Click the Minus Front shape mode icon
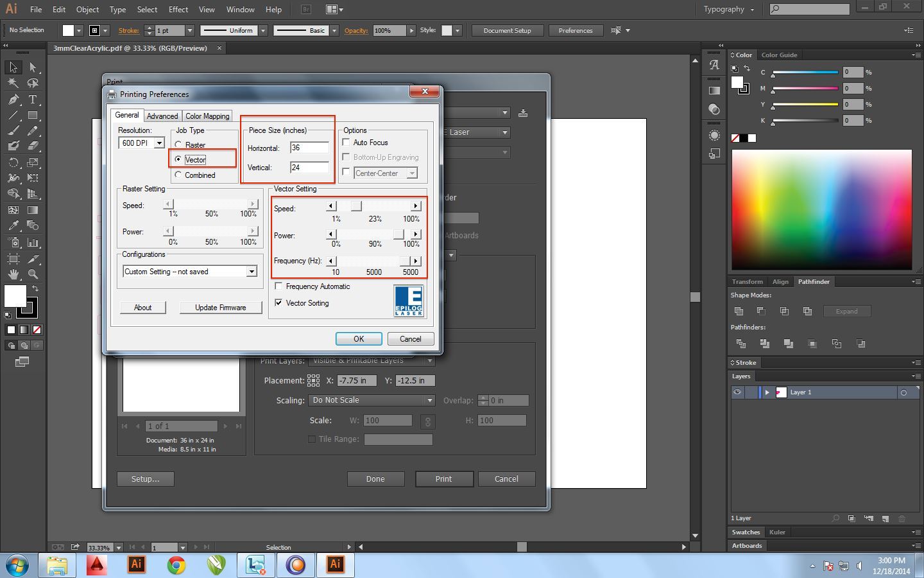 [x=761, y=311]
